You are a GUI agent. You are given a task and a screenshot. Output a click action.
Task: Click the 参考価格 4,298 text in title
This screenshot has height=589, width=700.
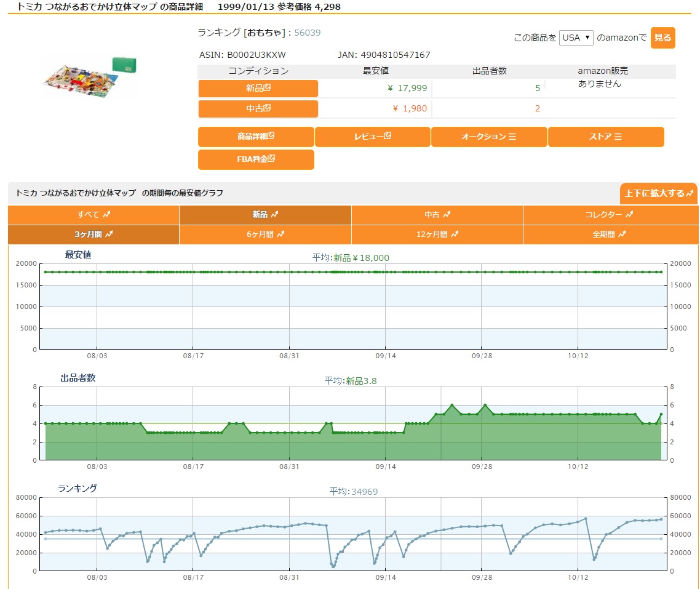[x=309, y=7]
